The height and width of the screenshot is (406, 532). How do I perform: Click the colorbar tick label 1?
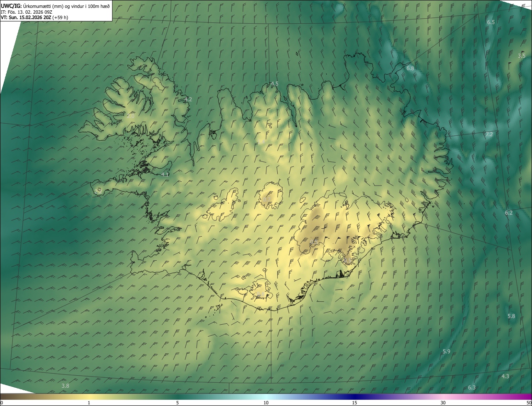click(x=89, y=403)
